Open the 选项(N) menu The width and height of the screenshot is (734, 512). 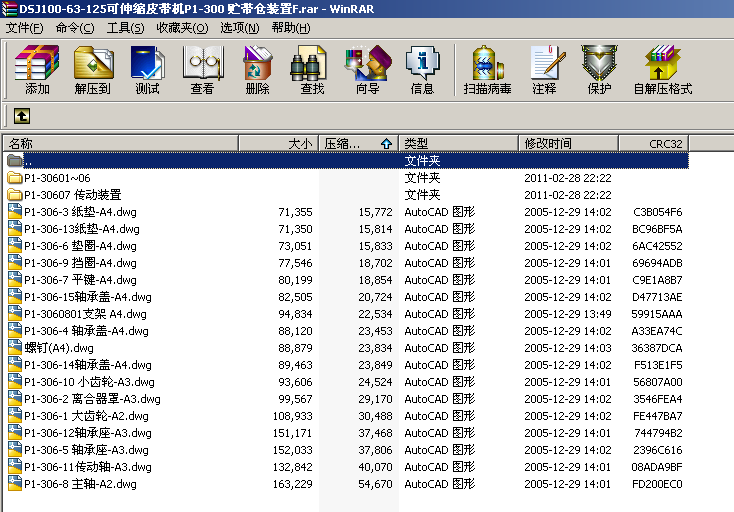(x=240, y=28)
